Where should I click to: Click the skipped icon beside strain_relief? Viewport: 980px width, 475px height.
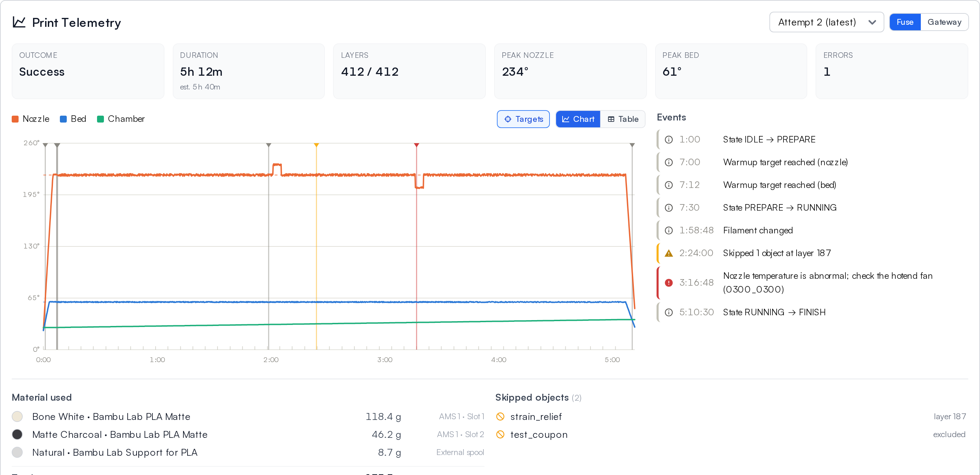point(500,416)
